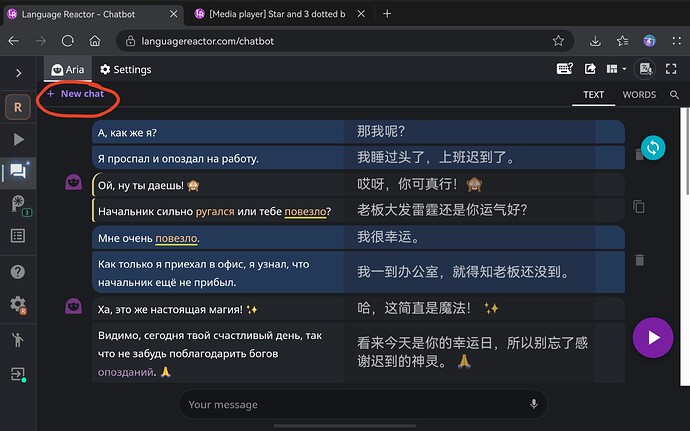Screen dimensions: 690x431
Task: Go to browser home page
Action: [x=95, y=41]
